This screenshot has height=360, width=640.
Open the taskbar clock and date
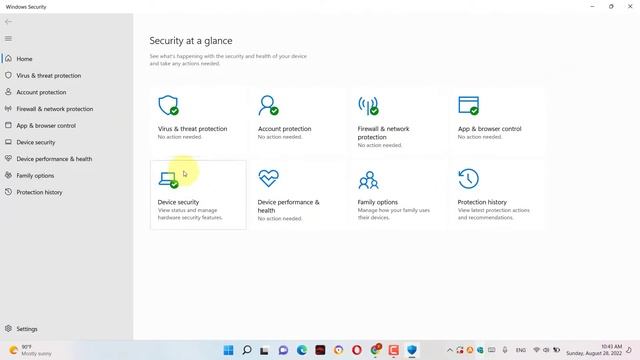(x=594, y=350)
